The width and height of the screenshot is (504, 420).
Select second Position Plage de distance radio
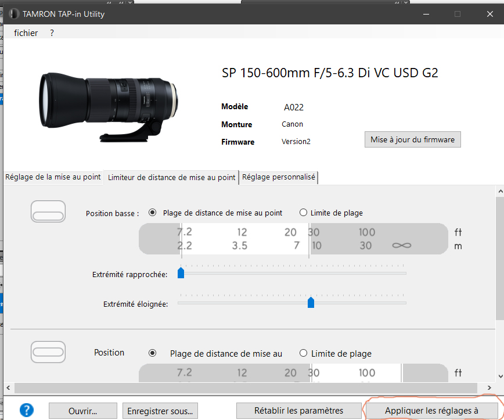coord(152,353)
